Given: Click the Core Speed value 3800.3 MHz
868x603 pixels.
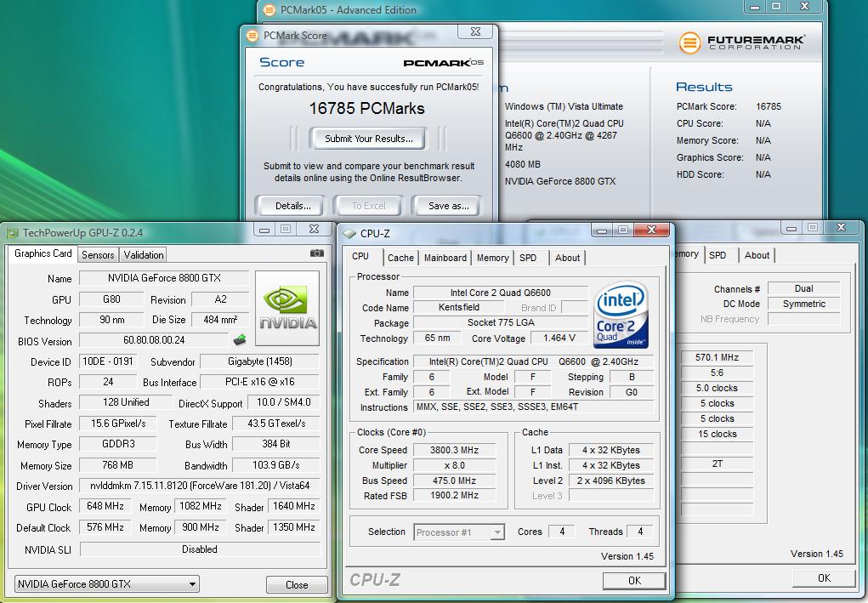Looking at the screenshot, I should click(455, 450).
